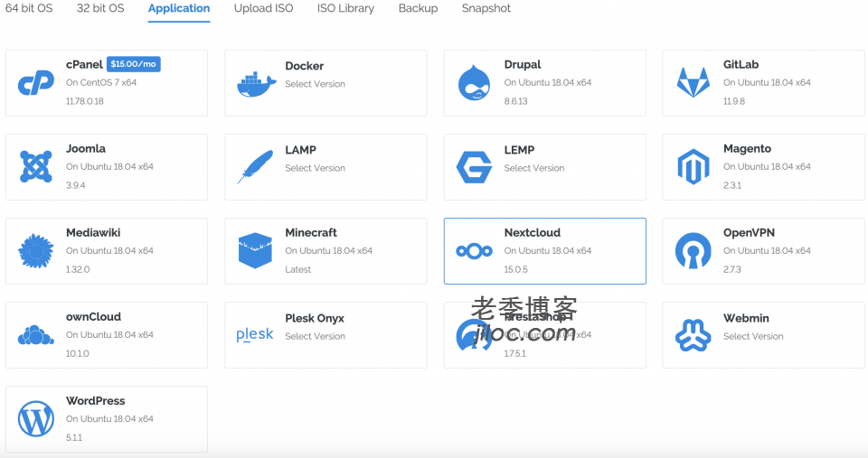Open the 32 bit OS tab
Screen dimensions: 868x458
[100, 8]
